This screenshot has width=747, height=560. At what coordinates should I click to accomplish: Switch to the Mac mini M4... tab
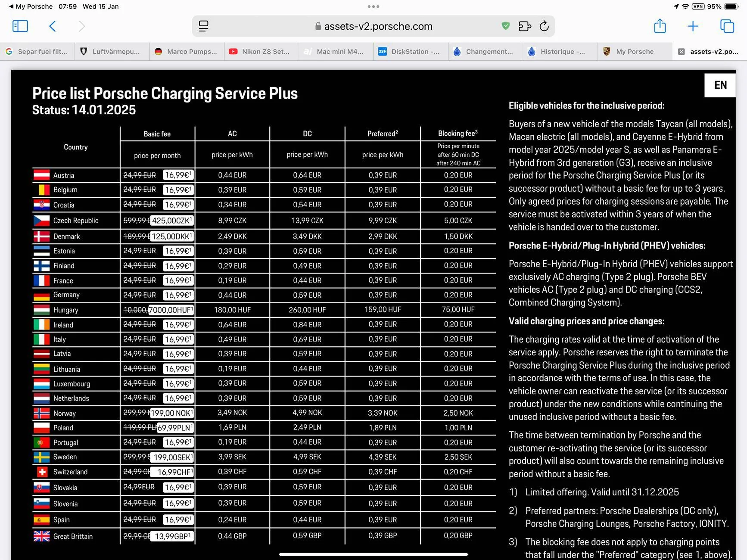pos(336,52)
